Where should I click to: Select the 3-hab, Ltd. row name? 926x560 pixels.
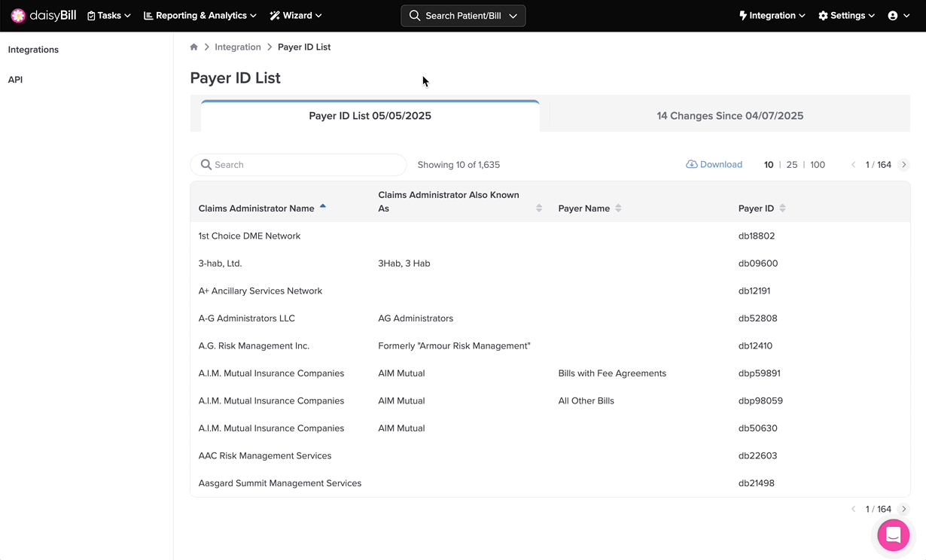tap(220, 263)
